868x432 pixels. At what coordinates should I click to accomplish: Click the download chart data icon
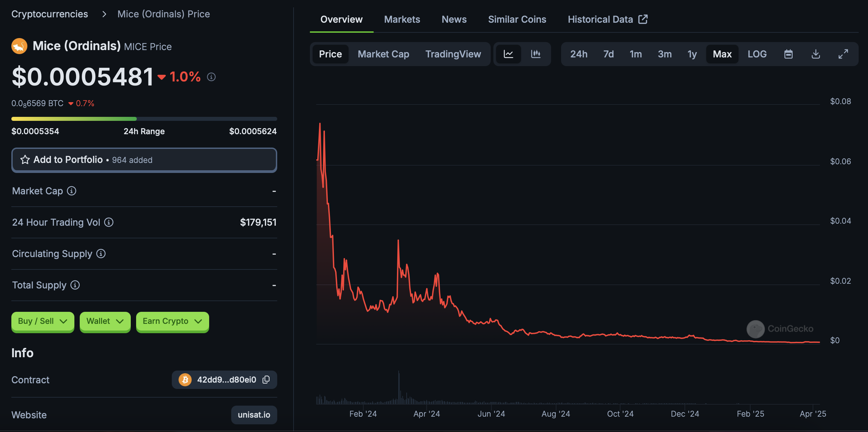click(815, 54)
